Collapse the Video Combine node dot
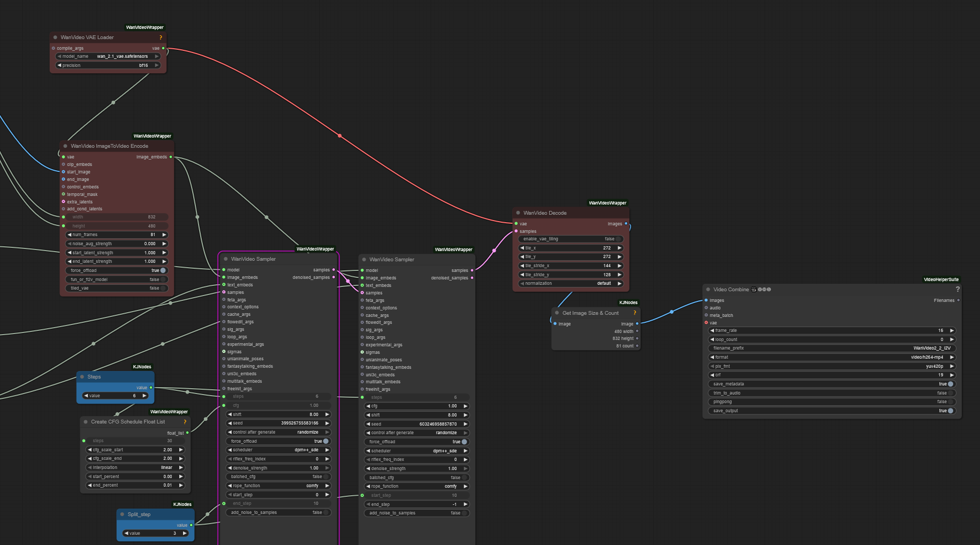 tap(708, 290)
